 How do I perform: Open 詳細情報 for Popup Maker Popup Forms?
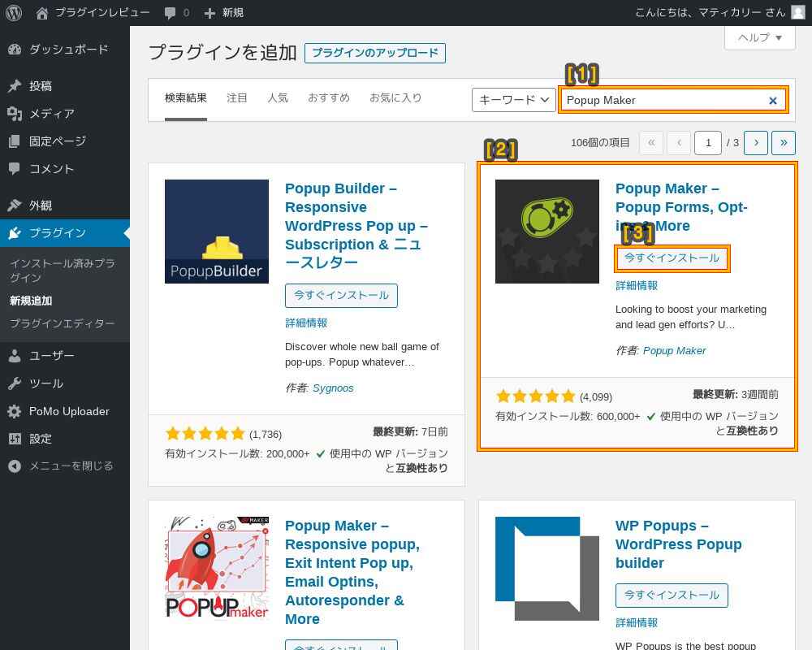637,286
